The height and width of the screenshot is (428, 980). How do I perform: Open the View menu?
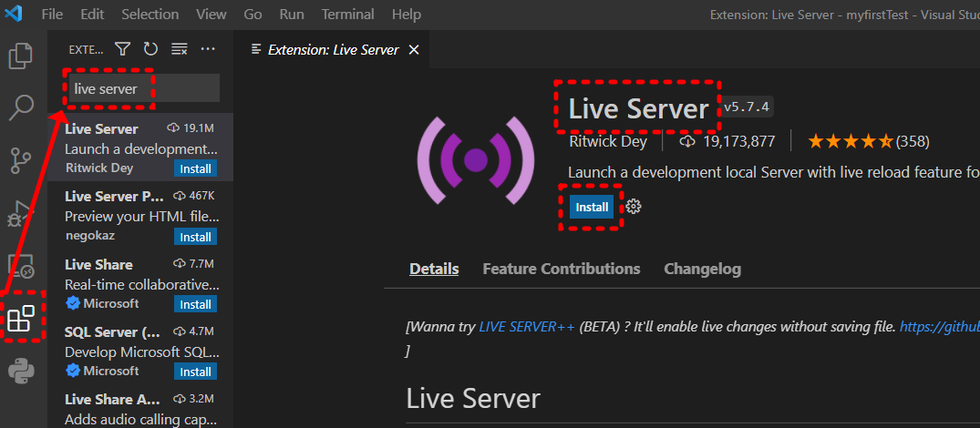click(211, 14)
